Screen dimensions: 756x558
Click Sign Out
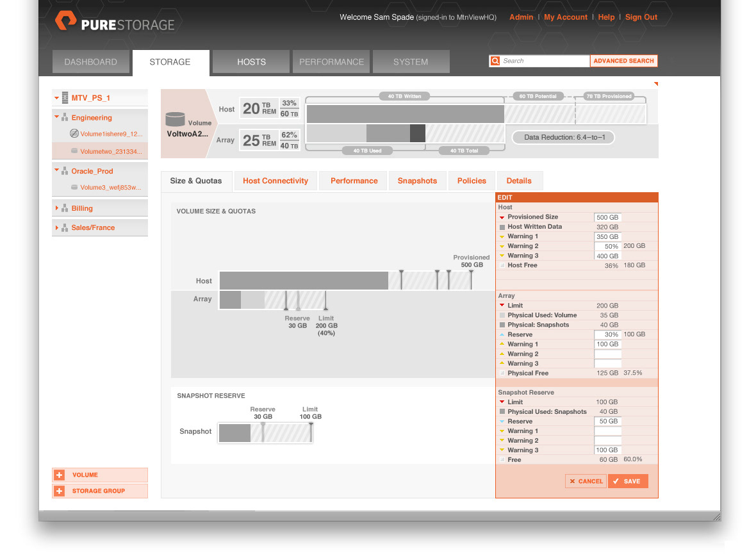point(641,17)
